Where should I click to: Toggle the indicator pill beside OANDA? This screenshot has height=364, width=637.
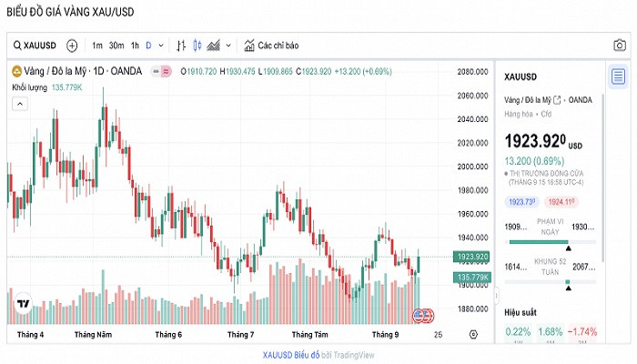click(161, 71)
